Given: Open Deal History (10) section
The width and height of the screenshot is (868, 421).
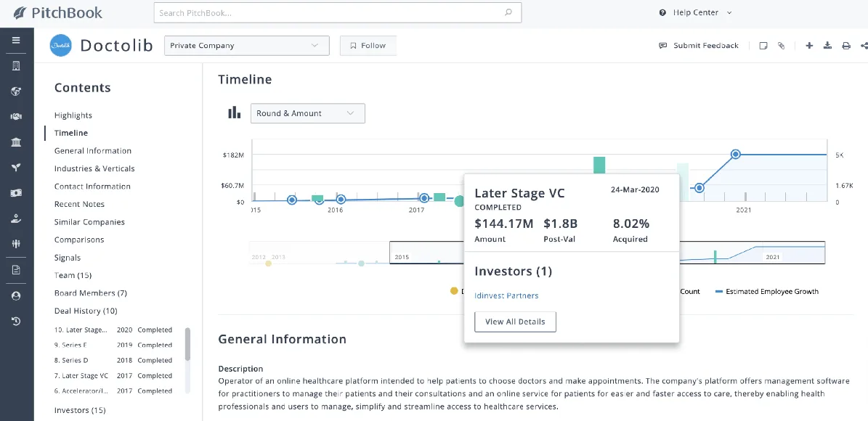Looking at the screenshot, I should point(86,311).
